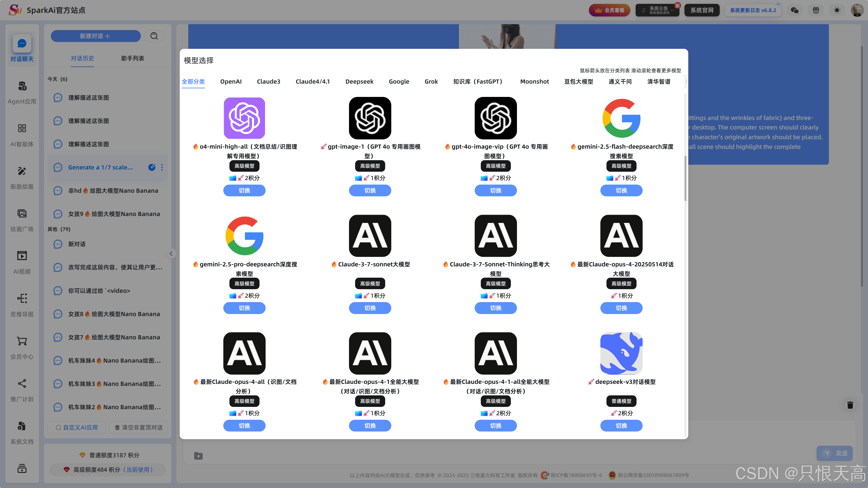The width and height of the screenshot is (868, 488).
Task: Open 推广计划 share icon
Action: tap(22, 384)
